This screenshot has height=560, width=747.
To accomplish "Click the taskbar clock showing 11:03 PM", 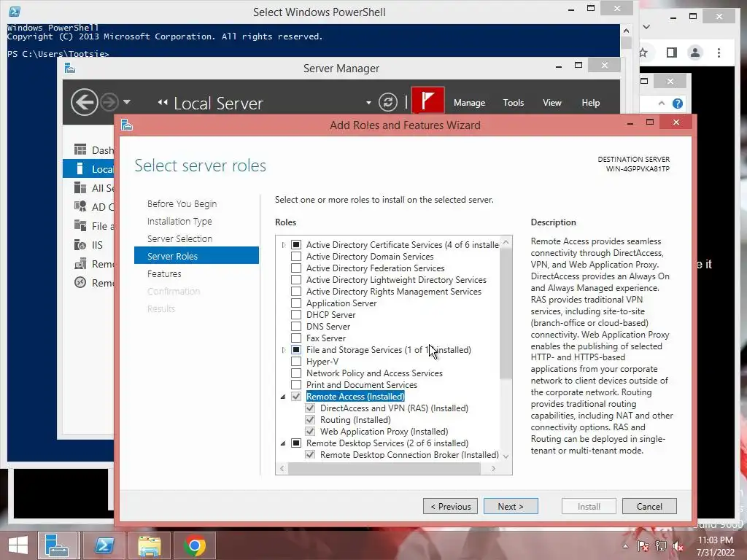I will 715,540.
